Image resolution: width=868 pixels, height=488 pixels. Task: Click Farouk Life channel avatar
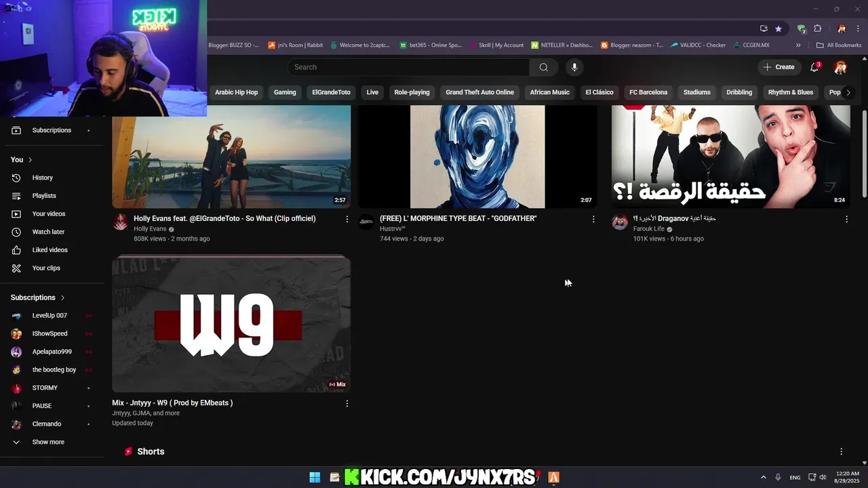[620, 222]
